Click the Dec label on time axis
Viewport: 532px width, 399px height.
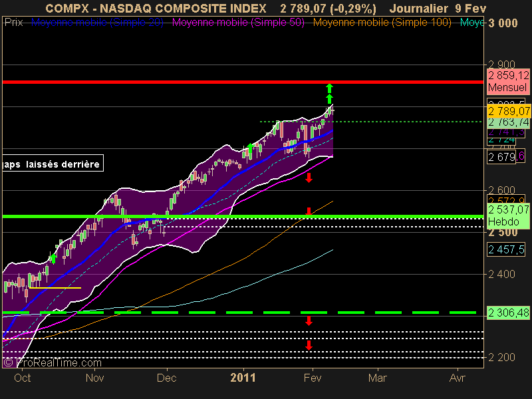click(167, 378)
